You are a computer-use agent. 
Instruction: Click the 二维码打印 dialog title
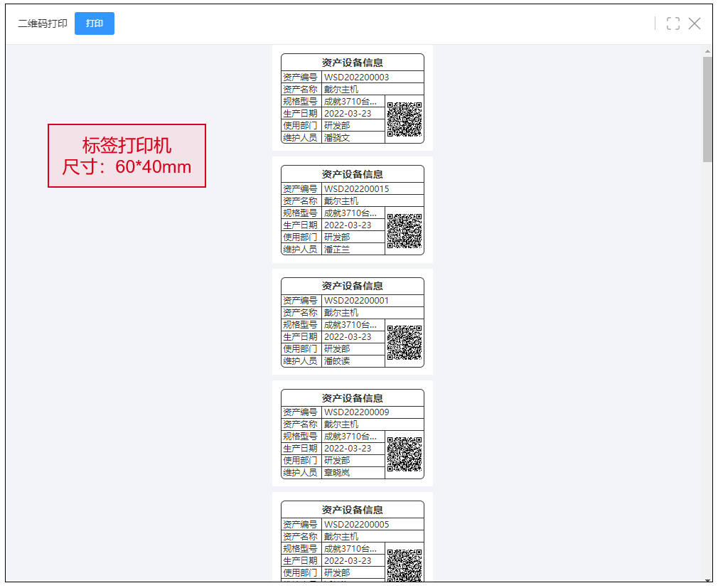coord(43,23)
